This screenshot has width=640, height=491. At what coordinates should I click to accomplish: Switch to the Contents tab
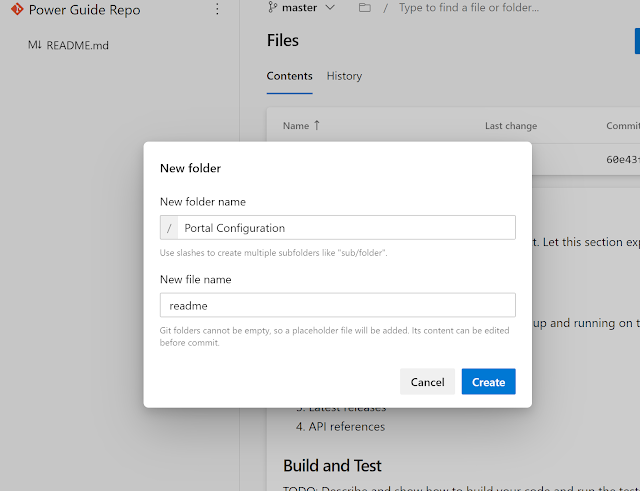coord(289,76)
